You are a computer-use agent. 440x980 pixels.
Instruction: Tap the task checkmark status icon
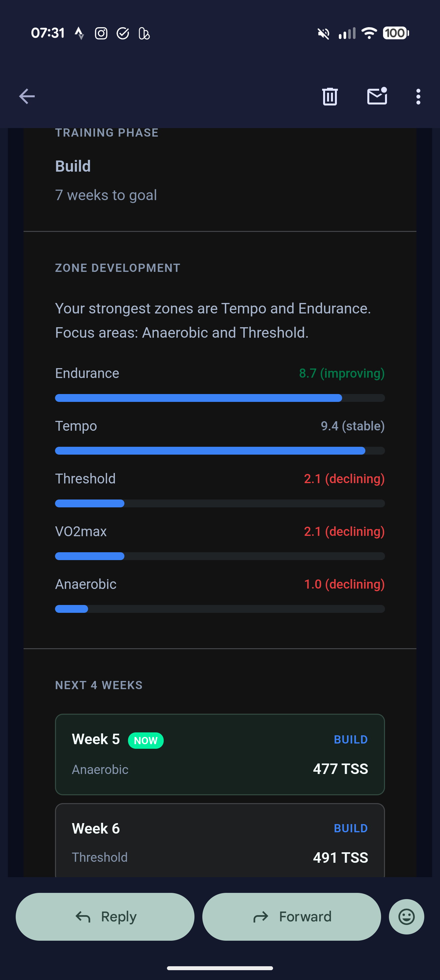pos(122,33)
